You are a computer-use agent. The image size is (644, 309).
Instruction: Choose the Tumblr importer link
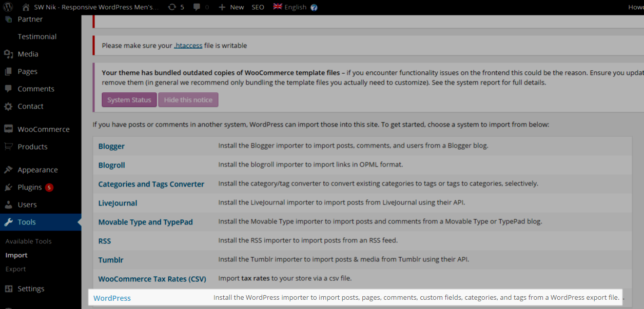111,260
